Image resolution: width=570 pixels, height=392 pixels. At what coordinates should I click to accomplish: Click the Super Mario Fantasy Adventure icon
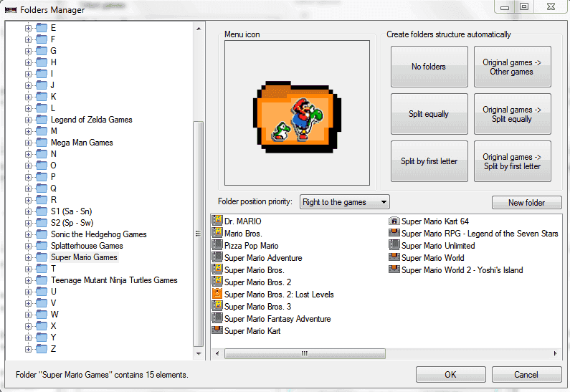(217, 318)
